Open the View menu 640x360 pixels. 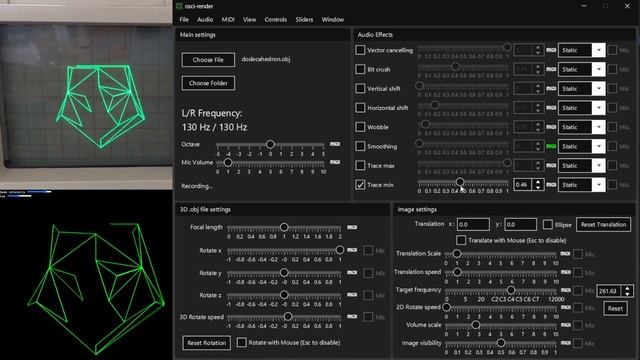coord(249,20)
